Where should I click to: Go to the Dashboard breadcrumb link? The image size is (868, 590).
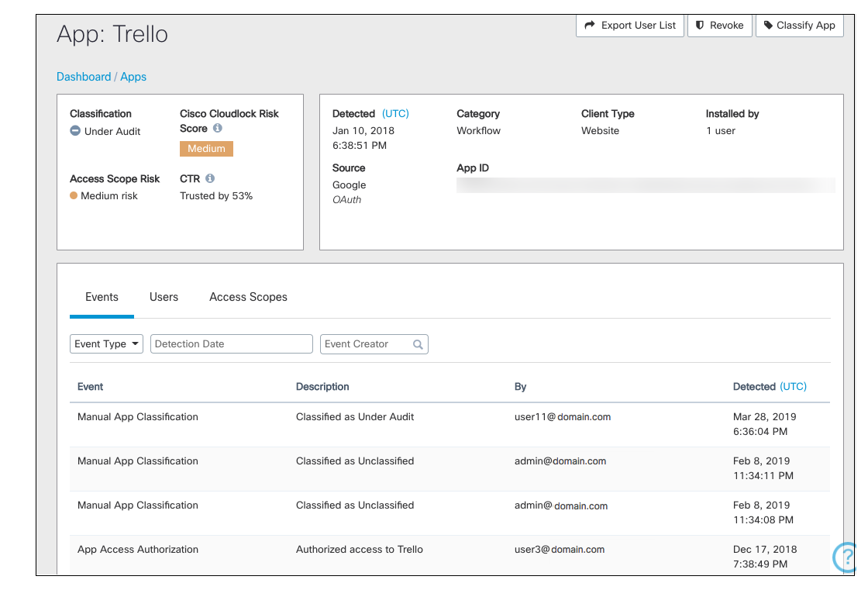coord(84,77)
